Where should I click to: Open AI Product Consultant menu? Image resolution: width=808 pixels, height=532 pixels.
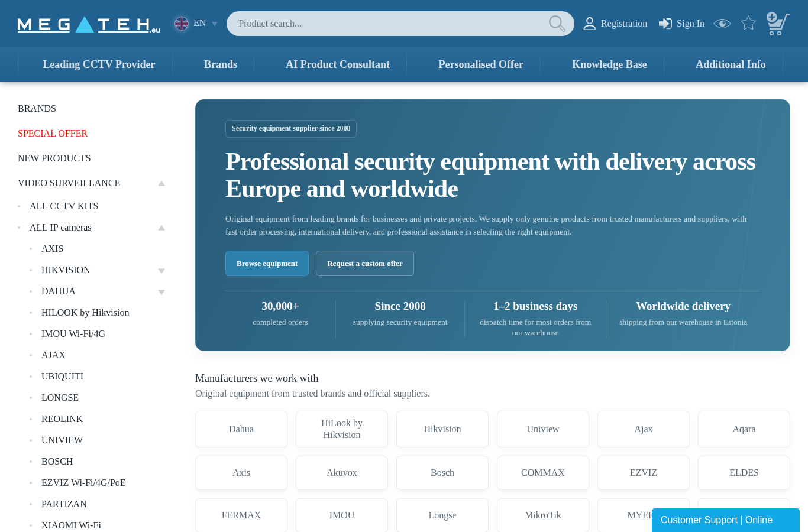(338, 64)
